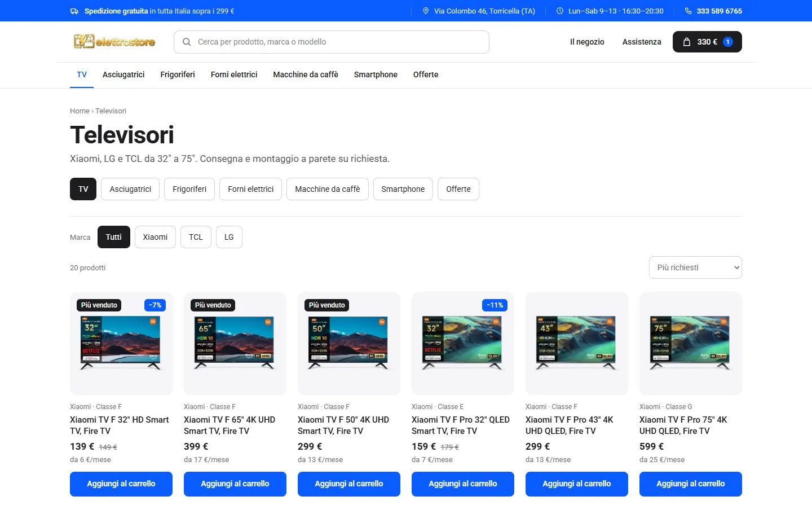
Task: Click the phone icon beside 333 589 6765
Action: point(688,11)
